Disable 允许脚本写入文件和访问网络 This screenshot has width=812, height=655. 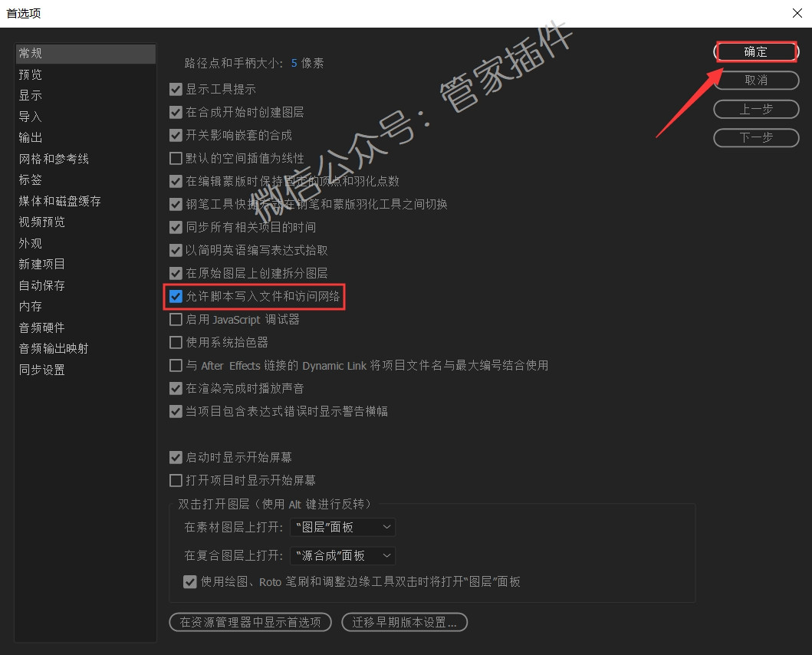[x=176, y=296]
